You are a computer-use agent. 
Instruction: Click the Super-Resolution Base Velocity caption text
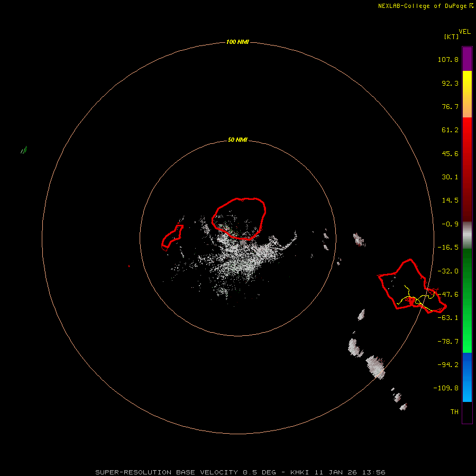240,472
